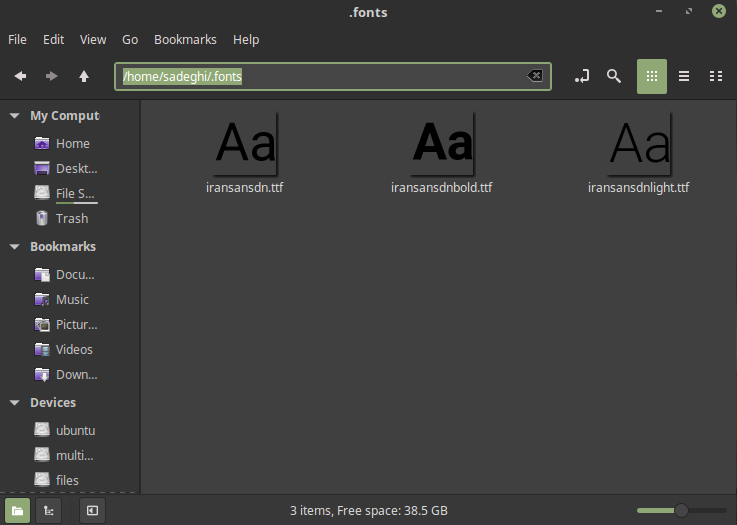Collapse the Devices section

pyautogui.click(x=14, y=403)
